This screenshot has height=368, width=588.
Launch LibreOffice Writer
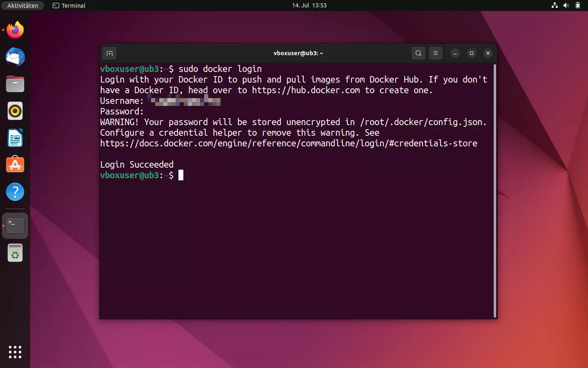[x=15, y=138]
